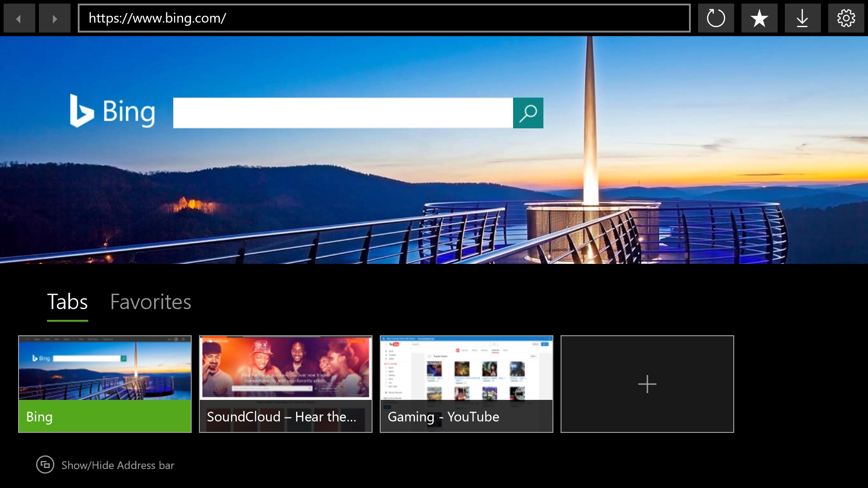Open the Gaming - YouTube tab preview

(x=466, y=384)
